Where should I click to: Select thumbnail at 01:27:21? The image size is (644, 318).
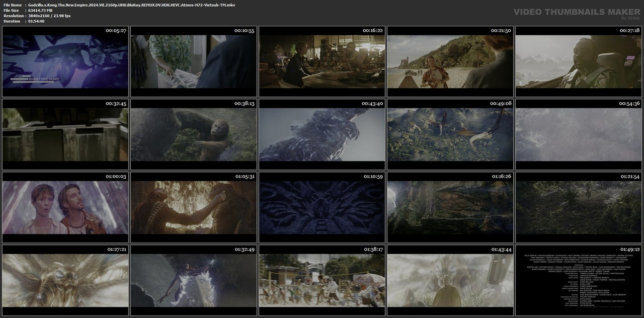coord(65,280)
